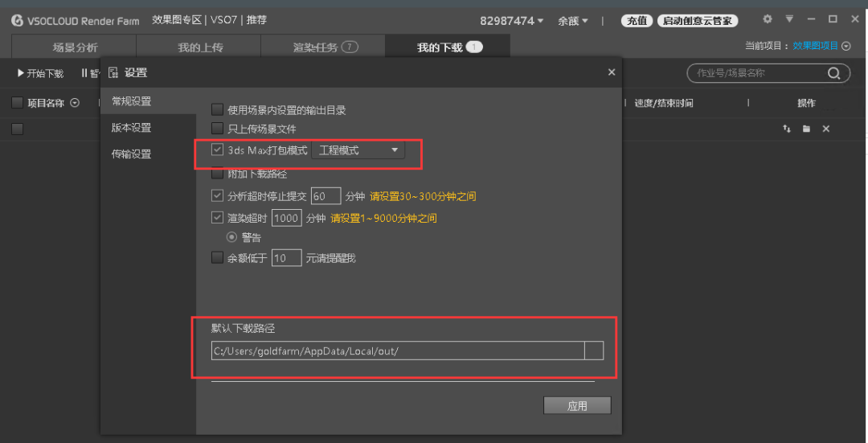This screenshot has height=443, width=868.
Task: Click the browse button beside default download path
Action: coord(594,351)
